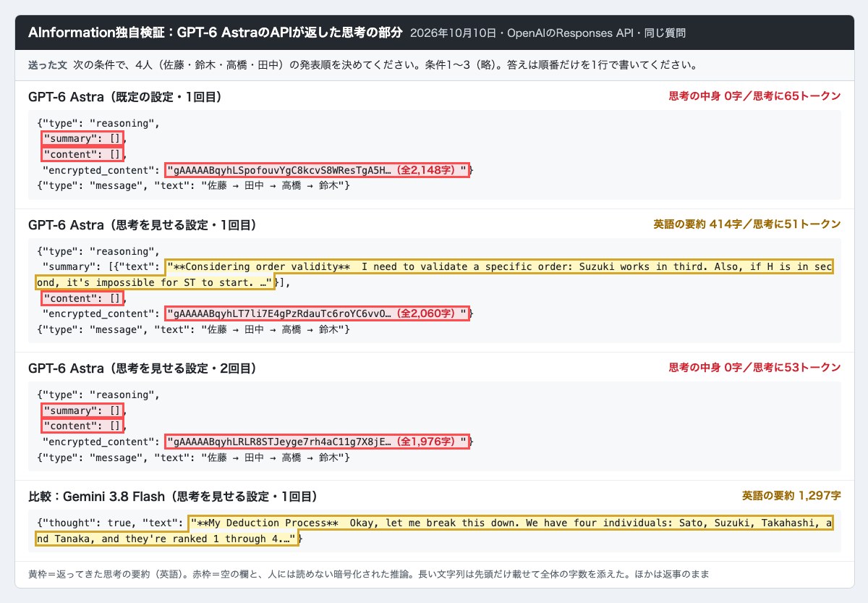Viewport: 868px width, 603px height.
Task: Click '"content": []' in the 思考を見せる設定・1回目 block
Action: coord(84,298)
